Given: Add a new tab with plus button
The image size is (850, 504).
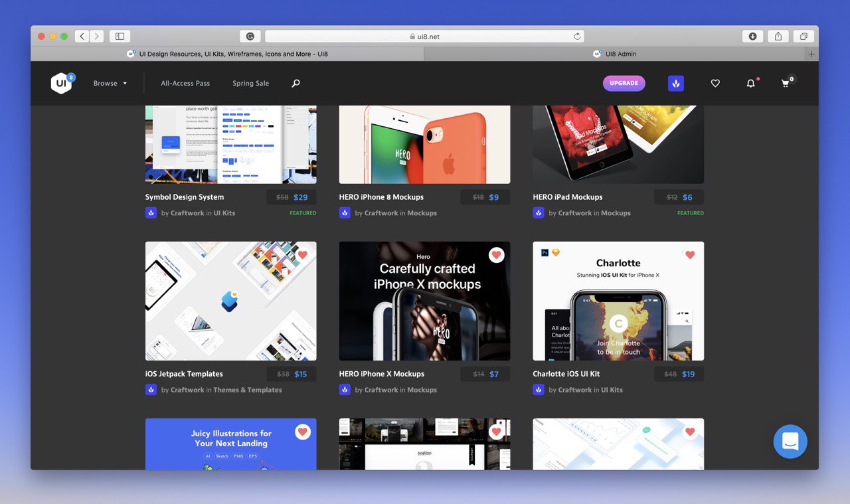Looking at the screenshot, I should tap(811, 54).
